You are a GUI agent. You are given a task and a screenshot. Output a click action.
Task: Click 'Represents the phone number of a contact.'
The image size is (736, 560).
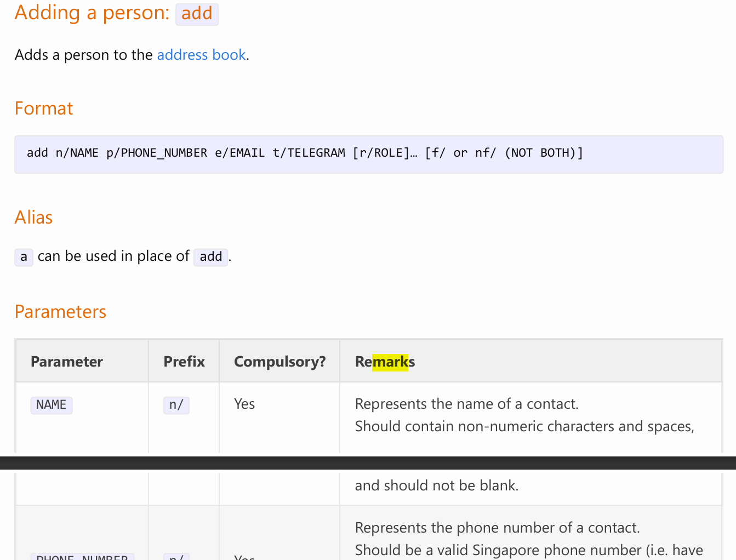pos(498,528)
